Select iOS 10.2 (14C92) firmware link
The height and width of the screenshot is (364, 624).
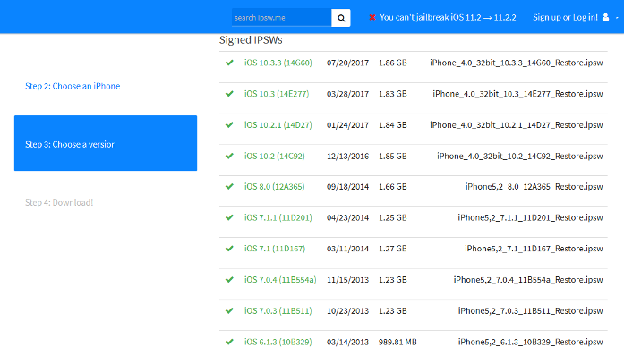[x=277, y=156]
